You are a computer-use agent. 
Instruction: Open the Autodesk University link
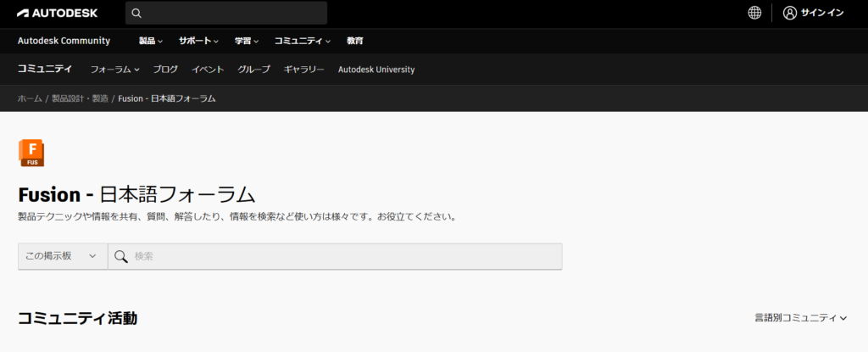[x=376, y=70]
